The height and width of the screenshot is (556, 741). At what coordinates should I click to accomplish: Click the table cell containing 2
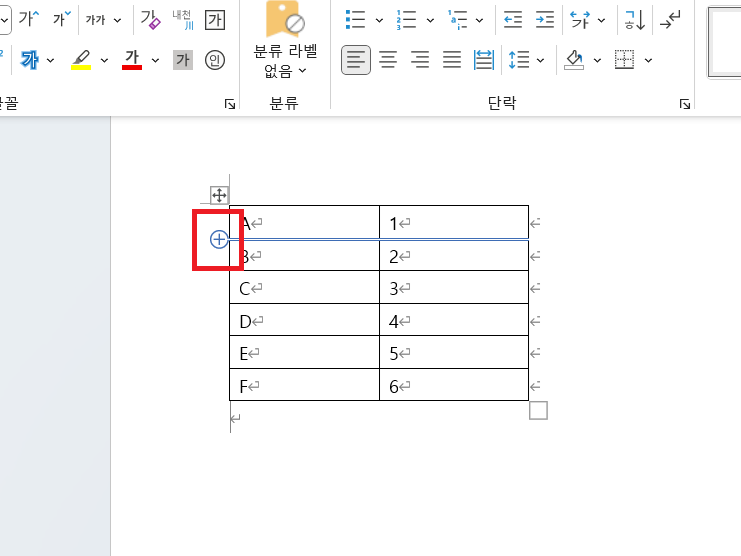[x=454, y=256]
